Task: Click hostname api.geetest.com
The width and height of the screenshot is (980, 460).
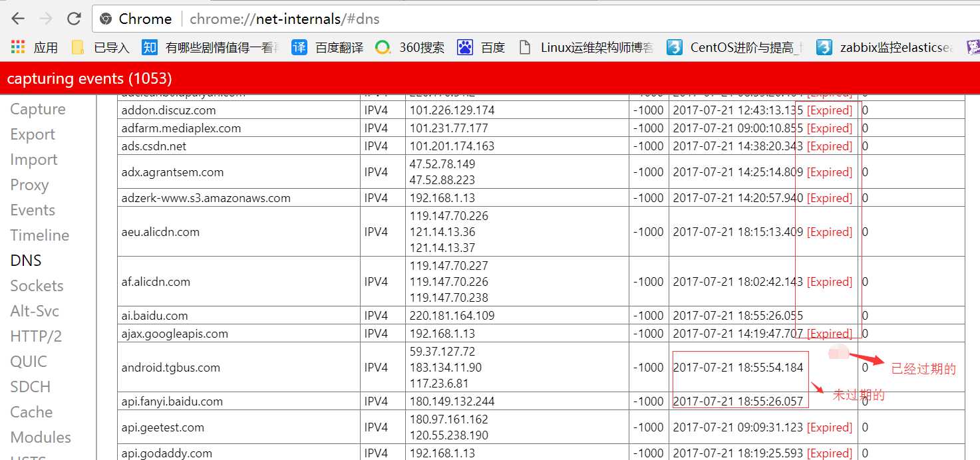Action: tap(162, 427)
